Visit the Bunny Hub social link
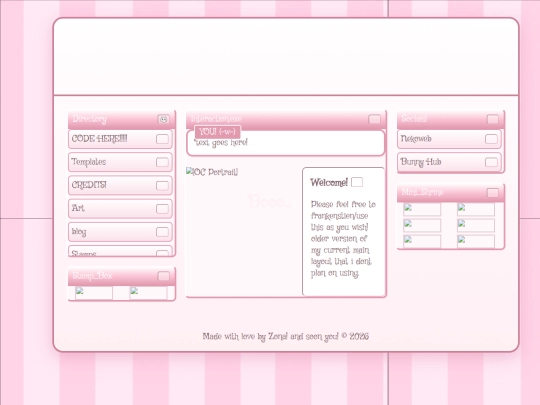Image resolution: width=540 pixels, height=405 pixels. pyautogui.click(x=449, y=162)
